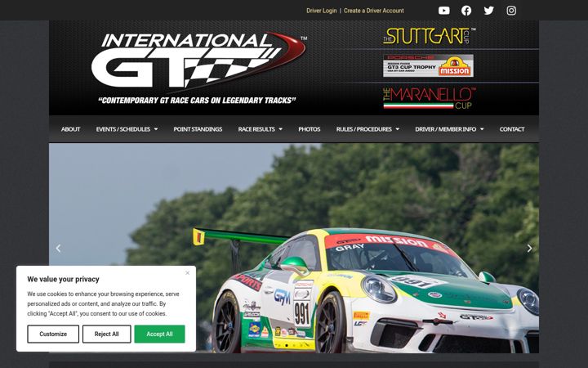Go to next slide arrow
This screenshot has height=368, width=588.
click(529, 249)
